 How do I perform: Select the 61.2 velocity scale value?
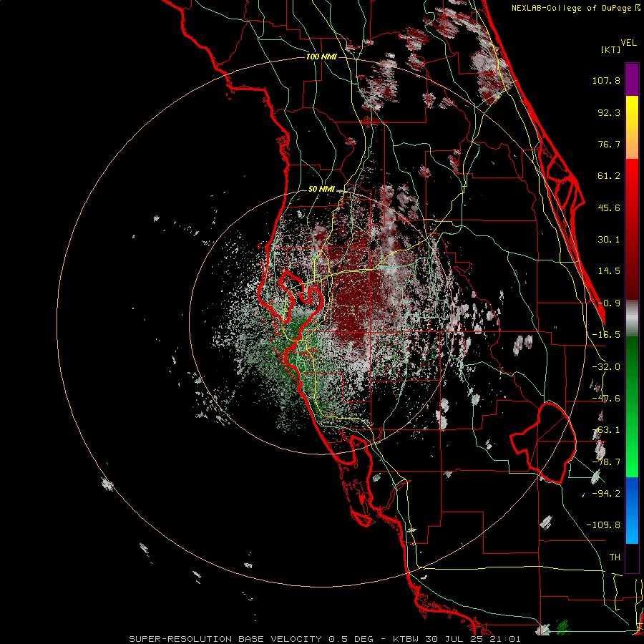coord(609,176)
